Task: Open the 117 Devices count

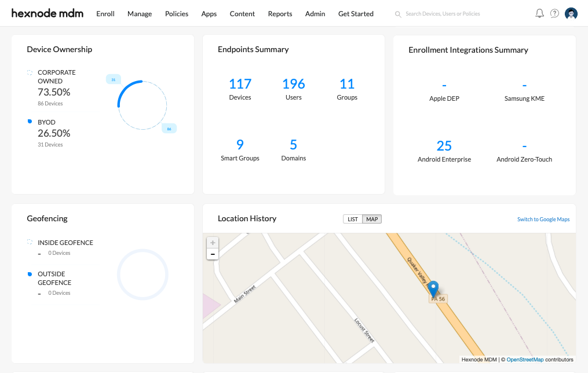Action: 240,84
